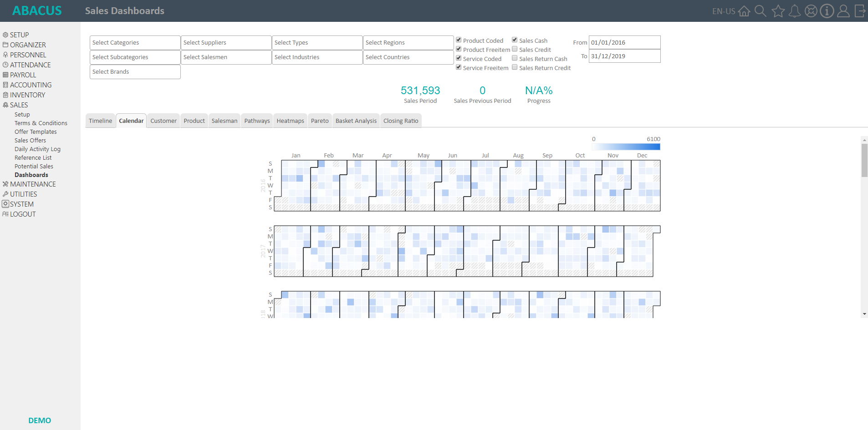Click the search magnifier icon
The width and height of the screenshot is (868, 430).
761,11
